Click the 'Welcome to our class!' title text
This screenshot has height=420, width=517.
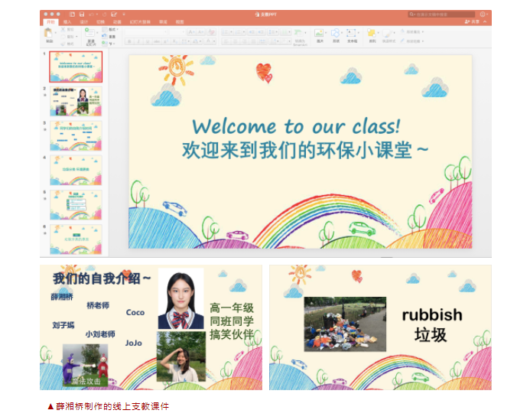[x=296, y=127]
